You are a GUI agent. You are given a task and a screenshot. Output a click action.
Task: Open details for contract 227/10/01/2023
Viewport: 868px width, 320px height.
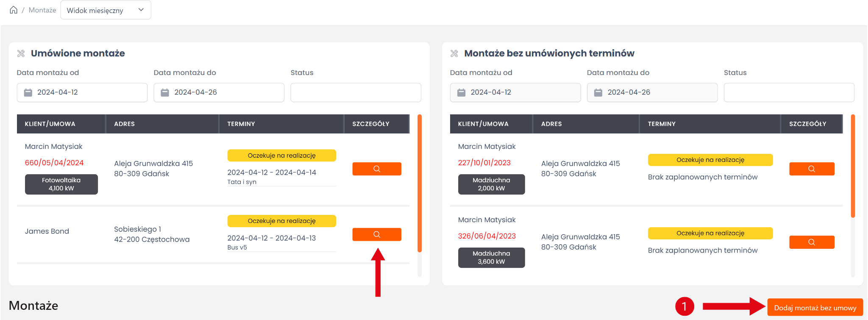pyautogui.click(x=811, y=169)
